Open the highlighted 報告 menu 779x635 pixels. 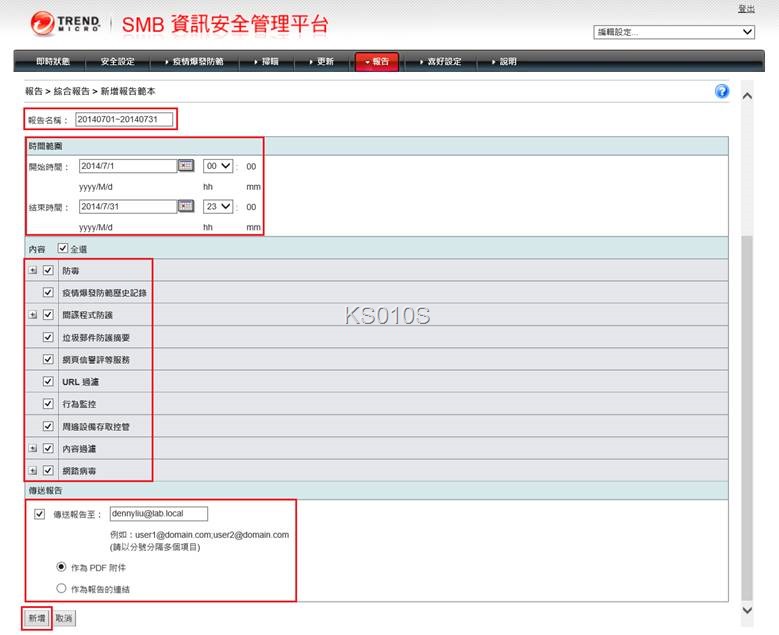coord(377,61)
